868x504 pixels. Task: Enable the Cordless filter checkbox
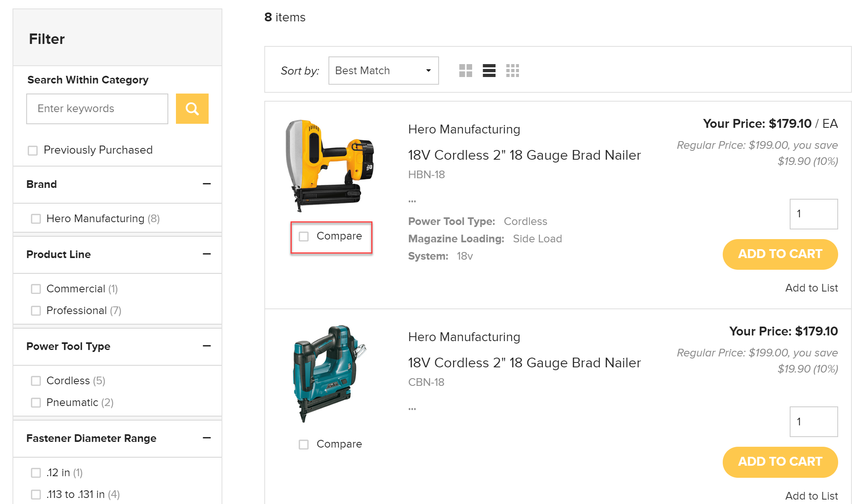(36, 381)
